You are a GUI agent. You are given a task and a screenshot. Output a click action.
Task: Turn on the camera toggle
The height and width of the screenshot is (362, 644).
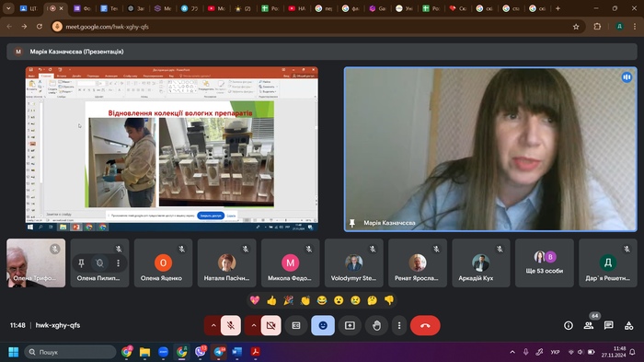click(271, 325)
